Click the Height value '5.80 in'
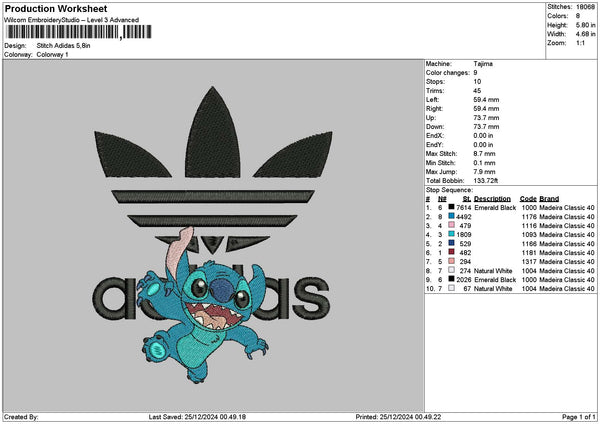Viewport: 600px width, 424px height. click(x=585, y=25)
